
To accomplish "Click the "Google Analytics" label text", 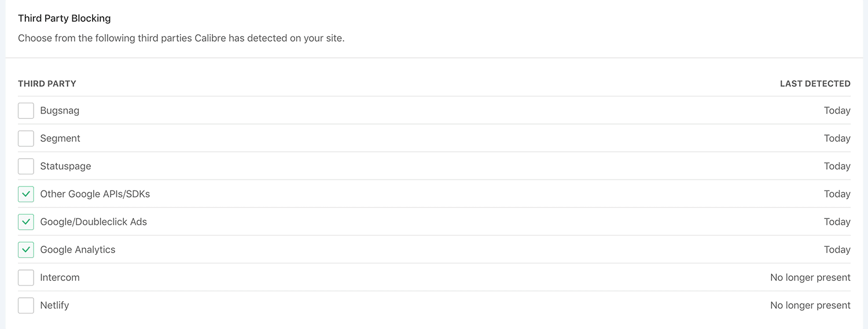I will (78, 250).
